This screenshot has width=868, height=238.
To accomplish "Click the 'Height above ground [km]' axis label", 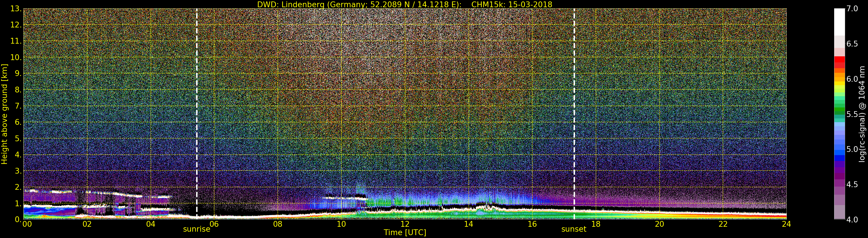I will point(4,114).
